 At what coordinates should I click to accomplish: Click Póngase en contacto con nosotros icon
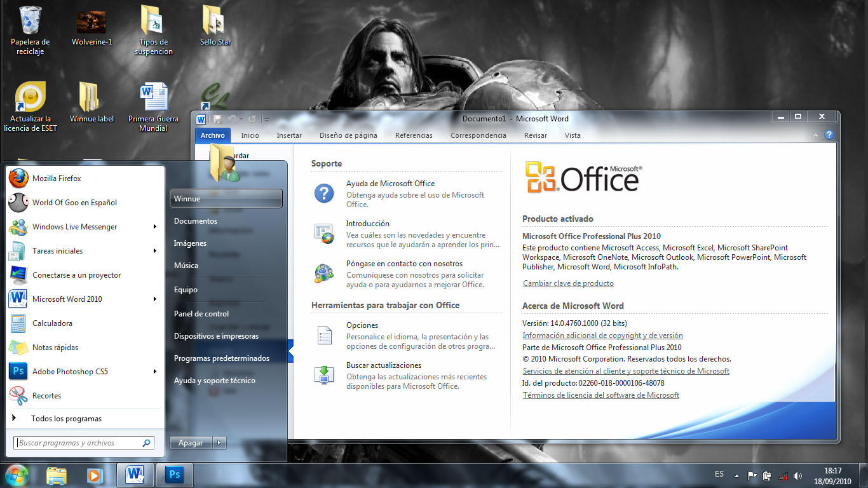pos(324,273)
